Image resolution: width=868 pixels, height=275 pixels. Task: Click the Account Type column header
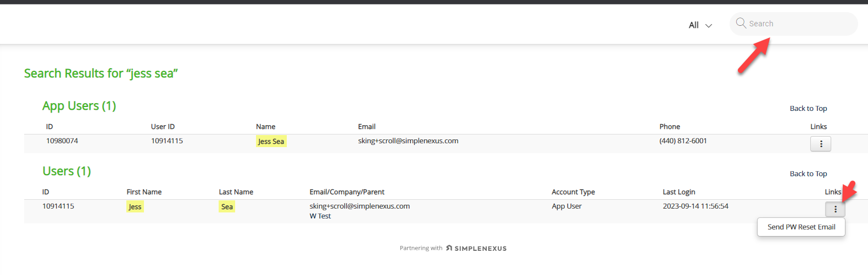point(573,192)
